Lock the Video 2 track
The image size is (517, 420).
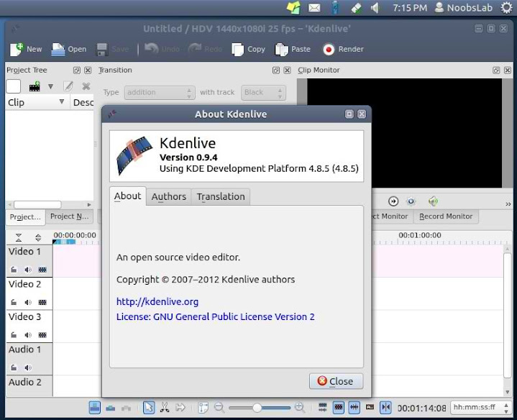pyautogui.click(x=14, y=302)
